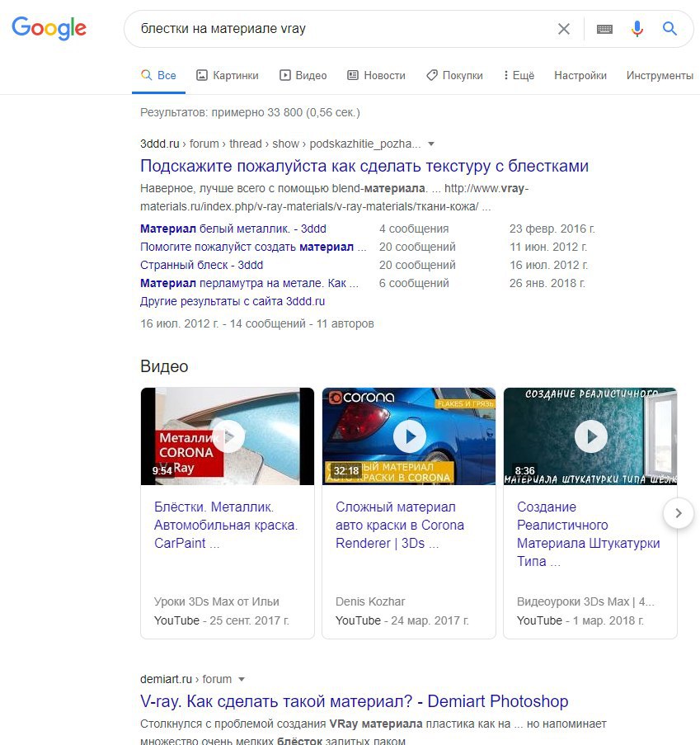Click the Ещё three-dots icon
Screen dimensions: 700x745
coord(505,75)
